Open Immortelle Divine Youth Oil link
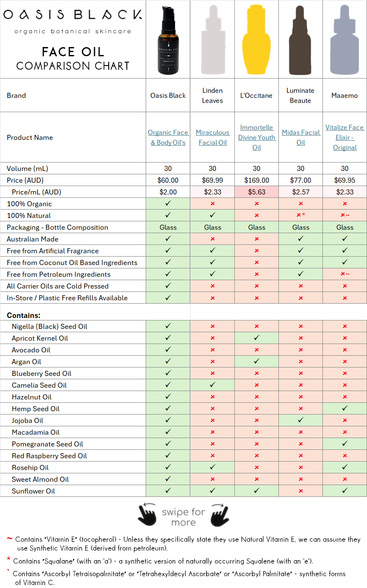The height and width of the screenshot is (588, 367). [257, 137]
